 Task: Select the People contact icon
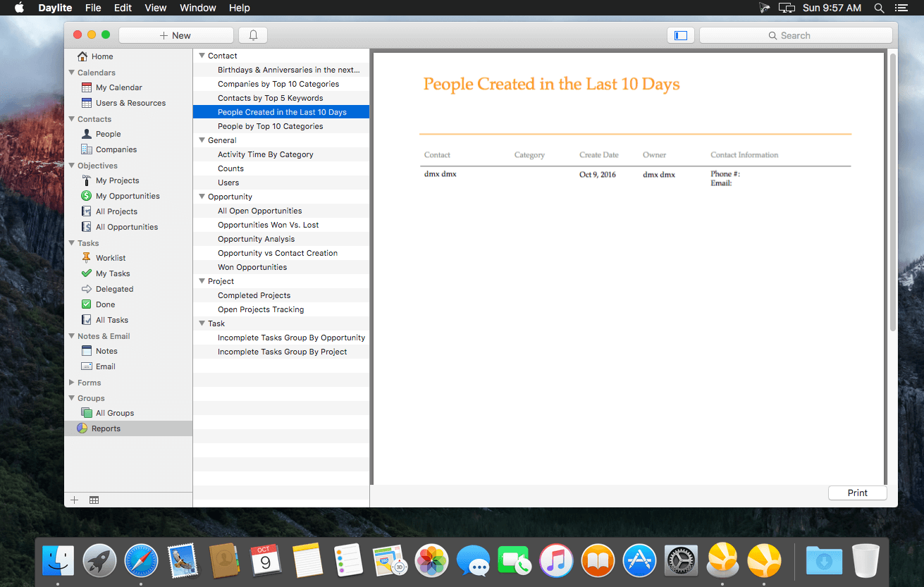[87, 134]
